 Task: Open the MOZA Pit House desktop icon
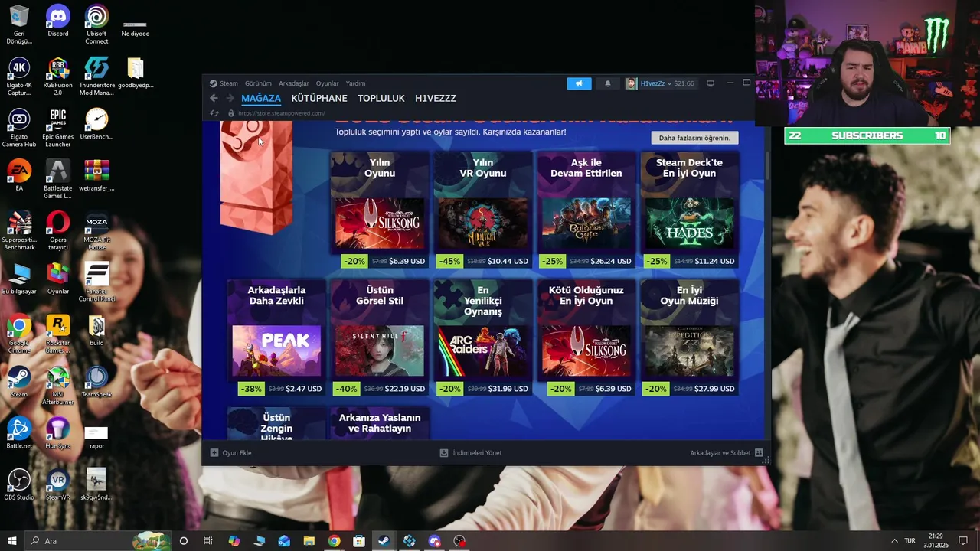tap(96, 230)
